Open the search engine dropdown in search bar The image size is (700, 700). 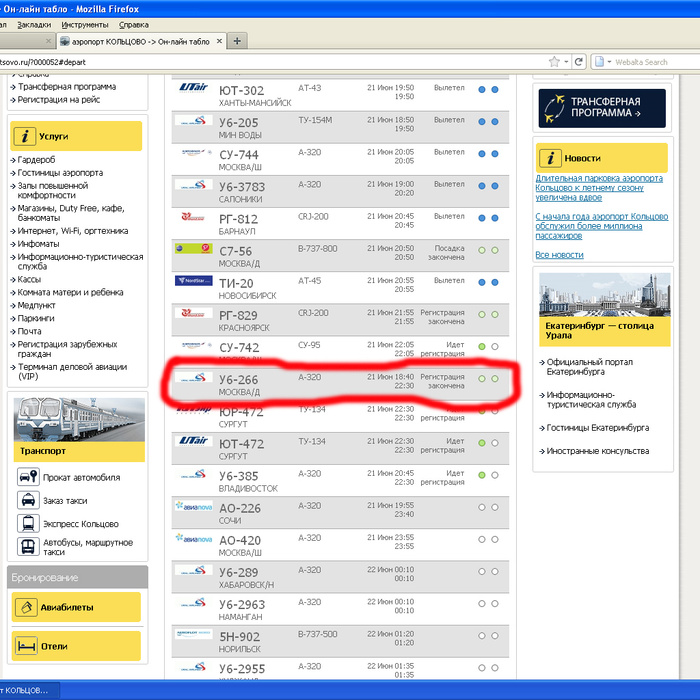click(x=603, y=62)
